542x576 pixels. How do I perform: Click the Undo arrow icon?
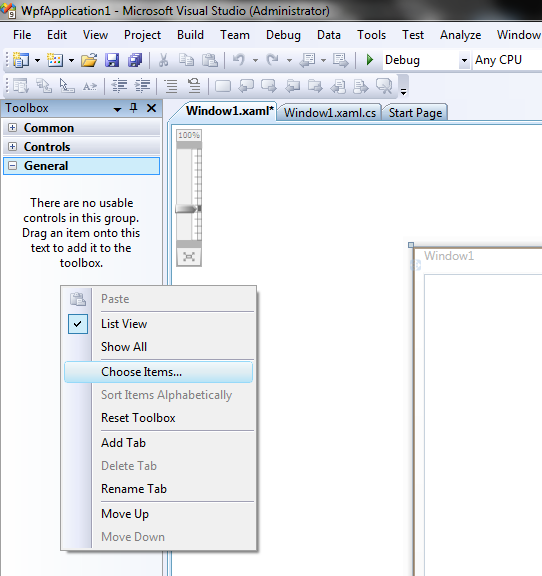(x=239, y=60)
